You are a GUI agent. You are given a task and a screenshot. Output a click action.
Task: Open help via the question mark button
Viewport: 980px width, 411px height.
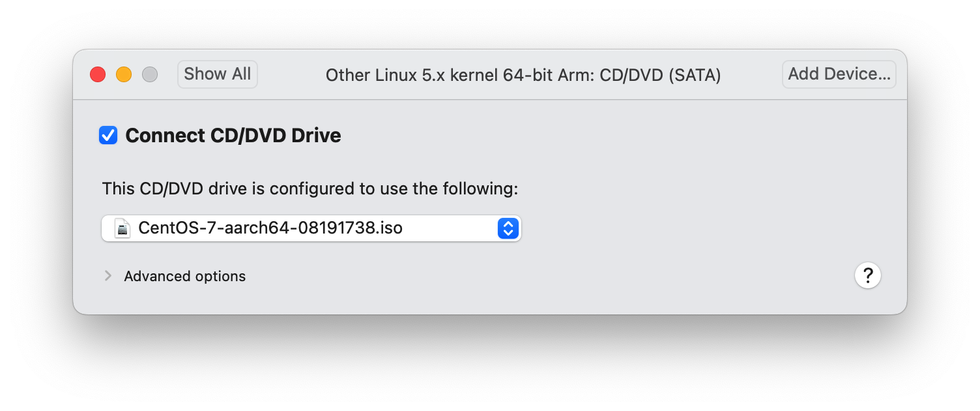tap(868, 275)
